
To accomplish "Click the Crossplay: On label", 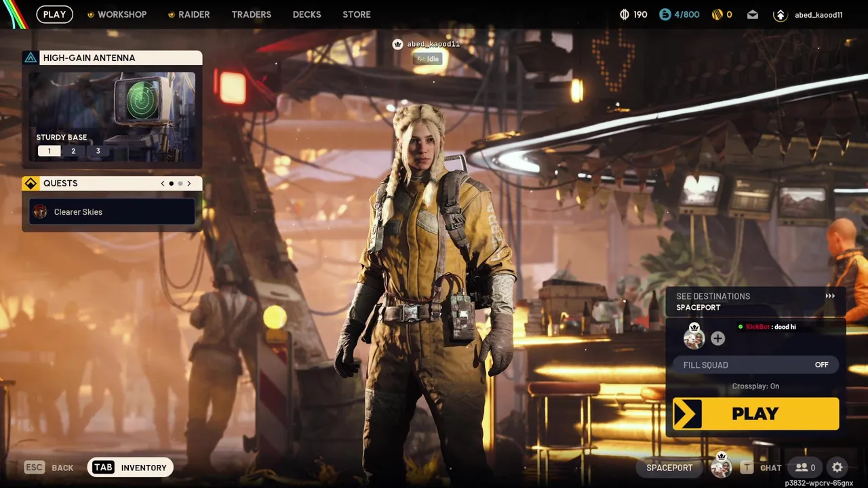I will (x=755, y=386).
